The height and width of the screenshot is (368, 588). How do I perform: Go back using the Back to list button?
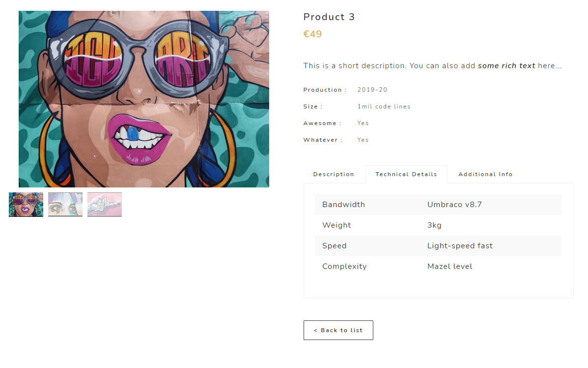(338, 330)
